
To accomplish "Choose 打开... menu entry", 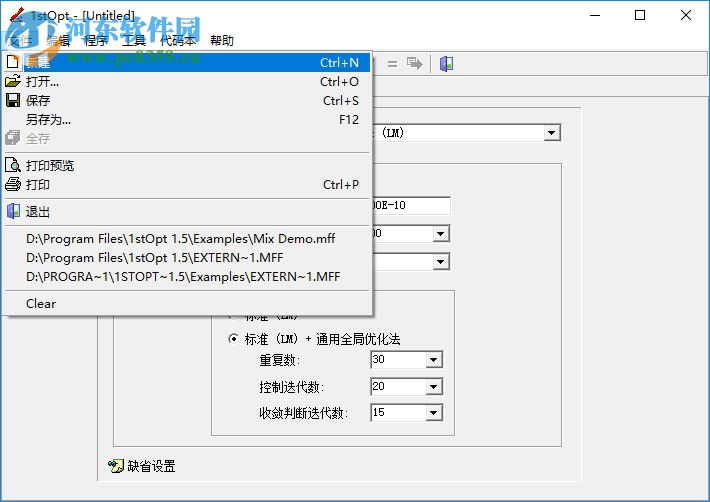I will [187, 81].
